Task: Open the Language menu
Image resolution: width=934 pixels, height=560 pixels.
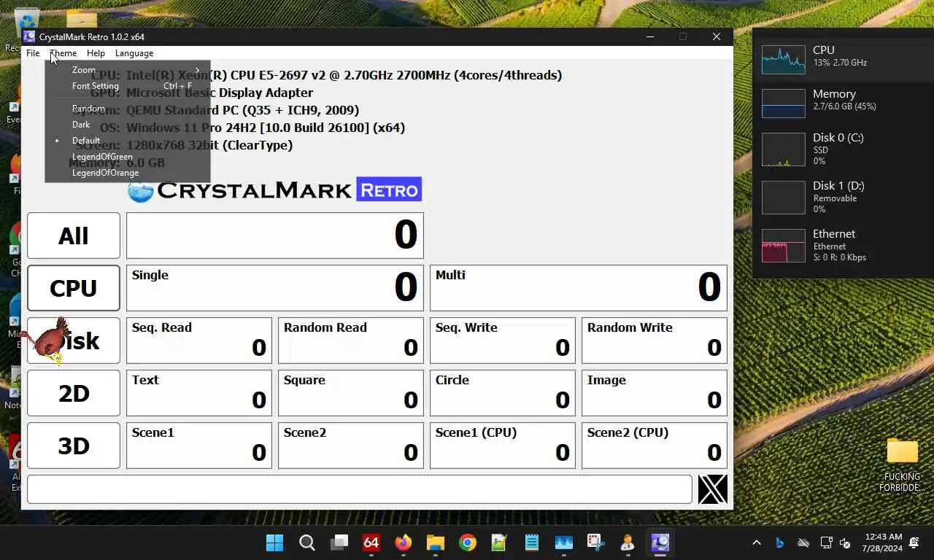Action: (x=134, y=53)
